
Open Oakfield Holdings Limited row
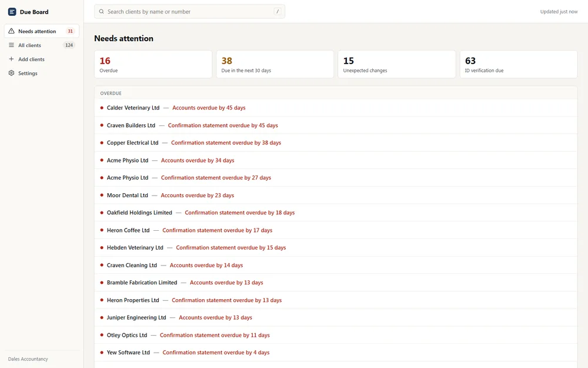pos(336,213)
